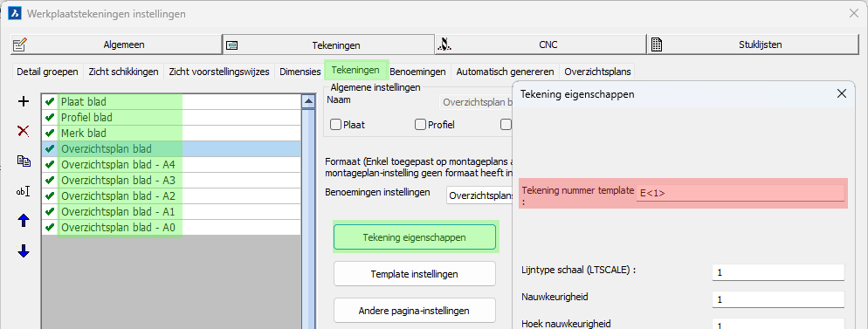
Task: Move selected drawing down with blue arrow
Action: point(24,251)
